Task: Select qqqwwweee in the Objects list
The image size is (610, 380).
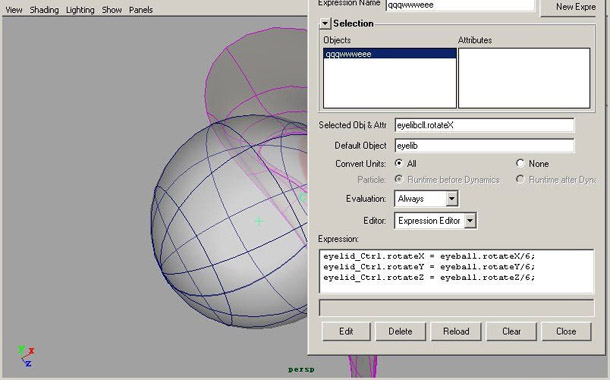Action: [389, 54]
